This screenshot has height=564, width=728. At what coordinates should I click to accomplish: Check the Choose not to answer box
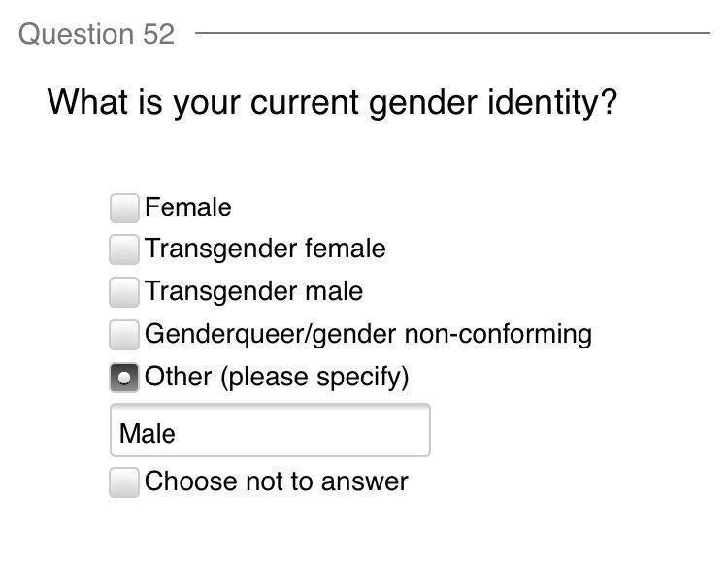[124, 482]
